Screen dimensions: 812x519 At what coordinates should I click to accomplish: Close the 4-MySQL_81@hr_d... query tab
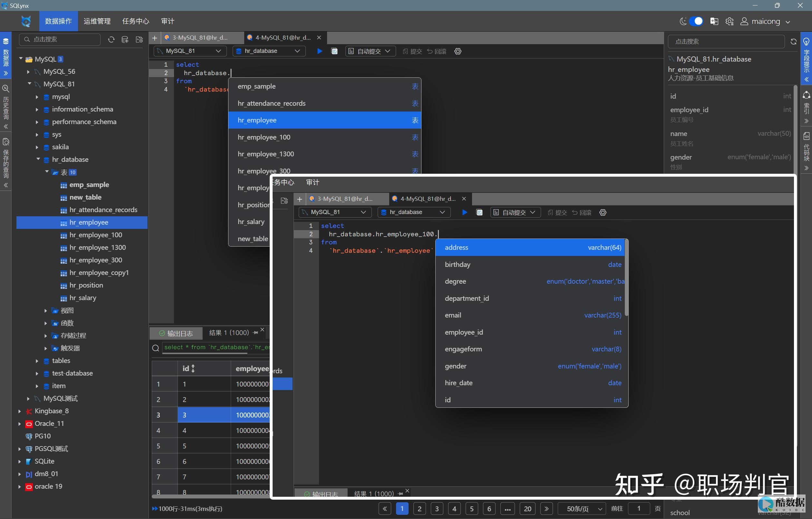click(x=319, y=37)
